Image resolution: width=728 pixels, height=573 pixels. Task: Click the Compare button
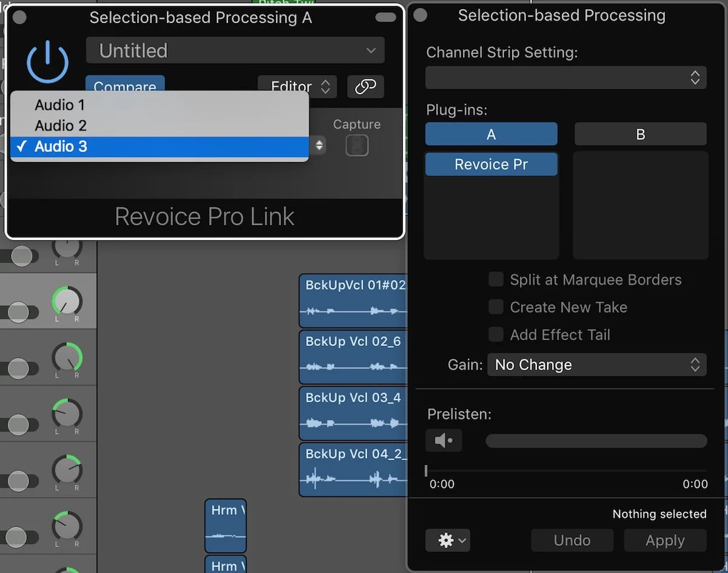tap(125, 85)
